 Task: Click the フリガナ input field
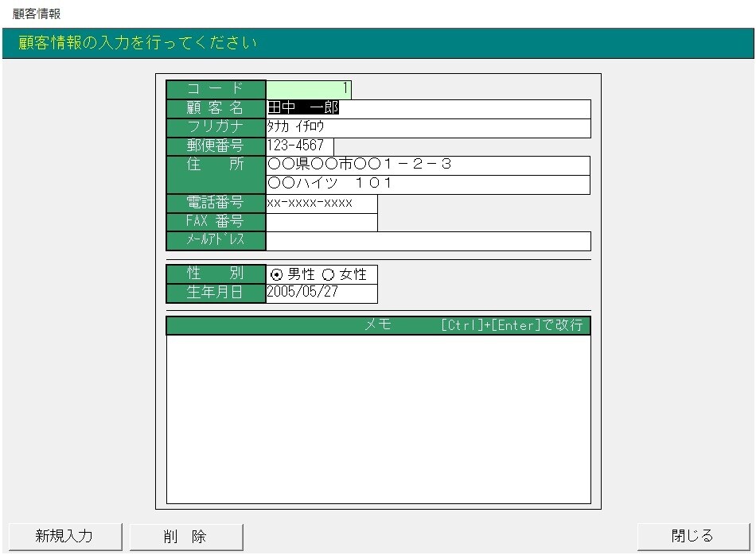click(x=428, y=128)
